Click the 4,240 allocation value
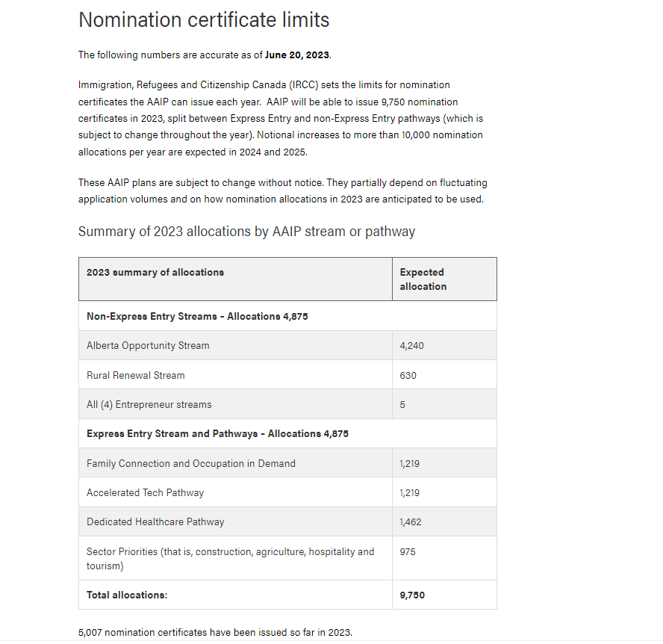Screen dimensions: 663x644 click(412, 346)
